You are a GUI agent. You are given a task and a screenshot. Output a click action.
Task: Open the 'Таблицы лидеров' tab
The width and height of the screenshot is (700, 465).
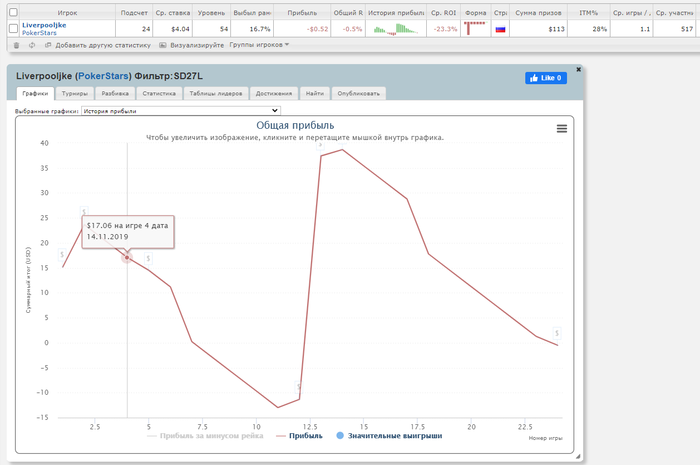point(216,93)
